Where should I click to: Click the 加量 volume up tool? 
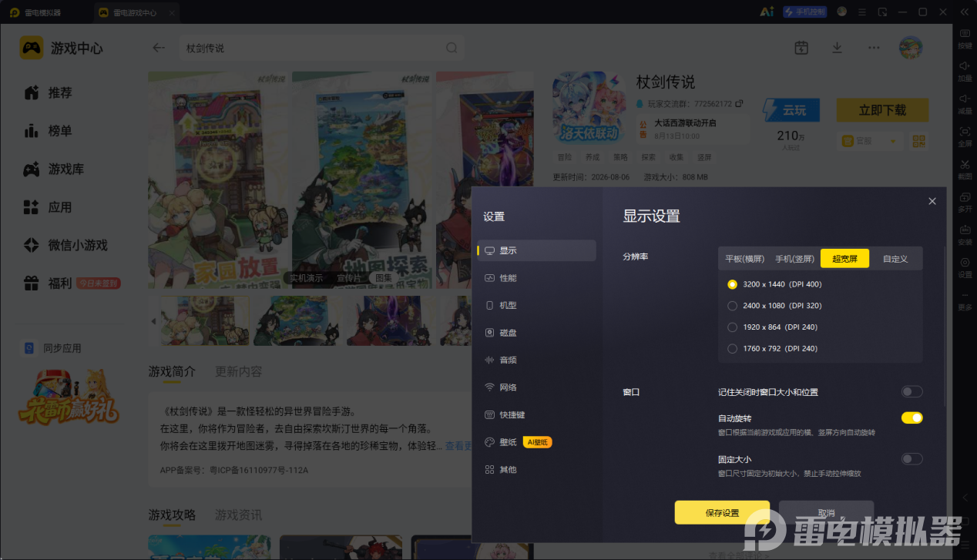tap(965, 71)
